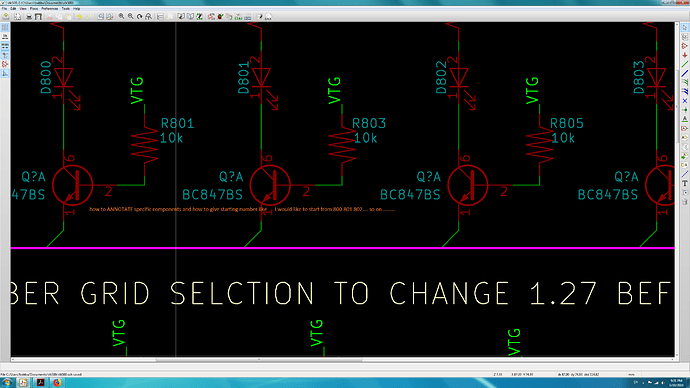Select the Place Junction tool
The width and height of the screenshot is (690, 388).
click(685, 110)
